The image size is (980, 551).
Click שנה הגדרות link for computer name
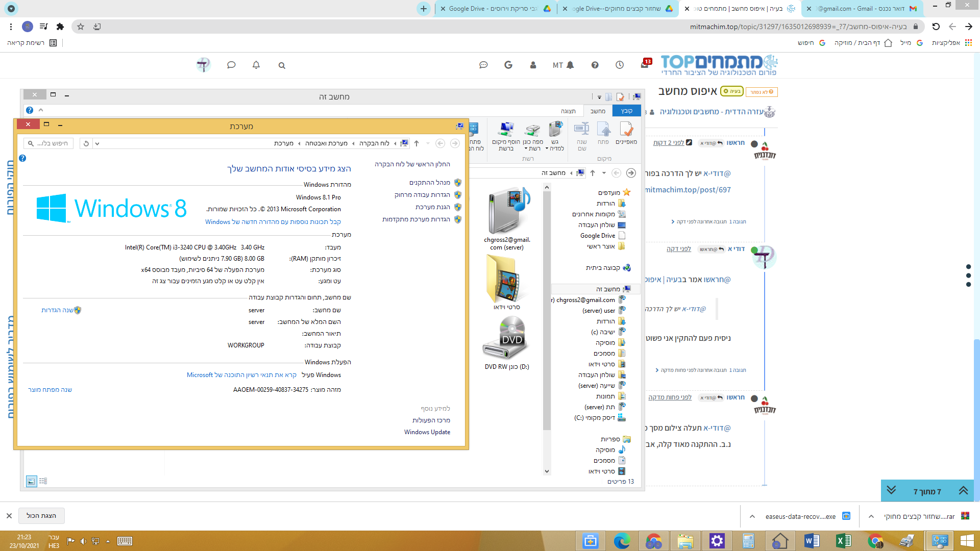[x=57, y=310]
